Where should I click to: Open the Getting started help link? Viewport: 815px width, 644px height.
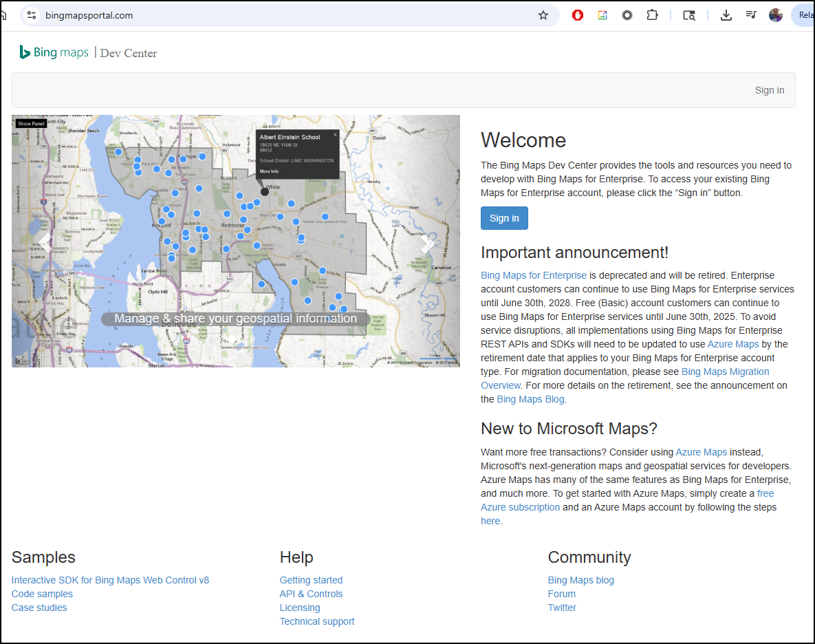click(x=311, y=580)
